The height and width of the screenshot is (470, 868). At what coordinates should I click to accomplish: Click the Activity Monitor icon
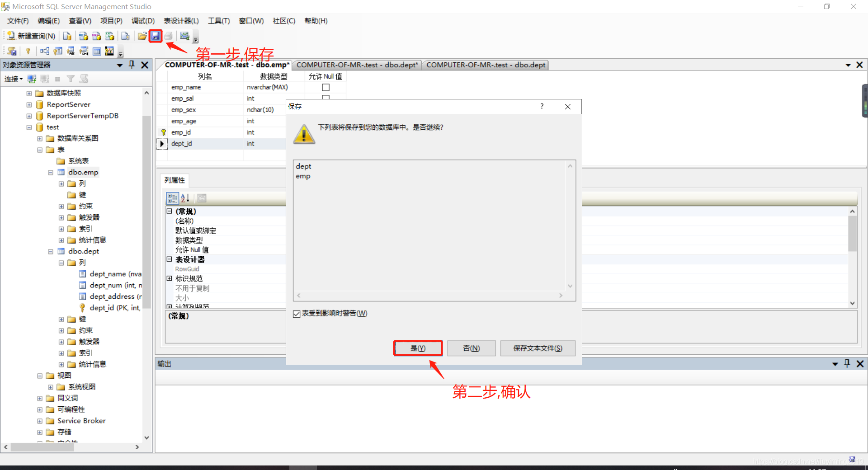[x=184, y=36]
